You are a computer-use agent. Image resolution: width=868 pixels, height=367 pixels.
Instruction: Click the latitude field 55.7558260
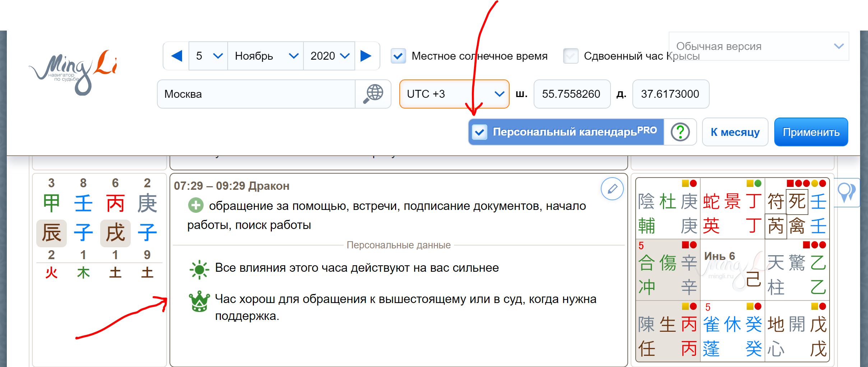(571, 94)
